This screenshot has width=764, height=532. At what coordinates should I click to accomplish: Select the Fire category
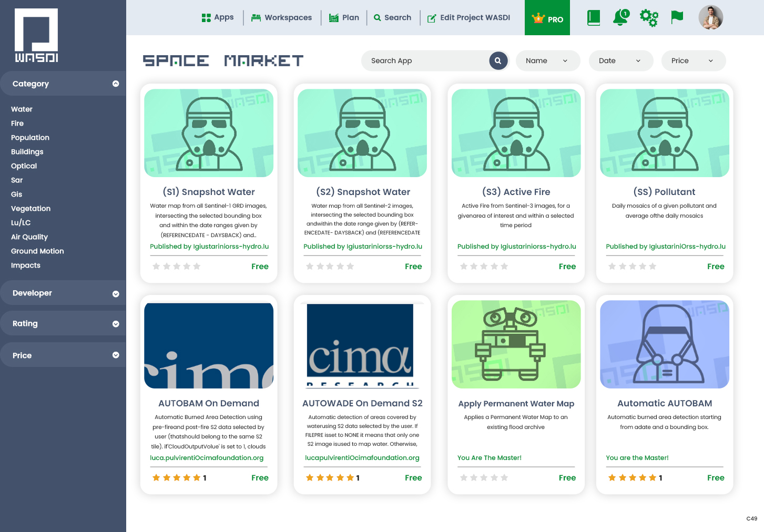17,124
